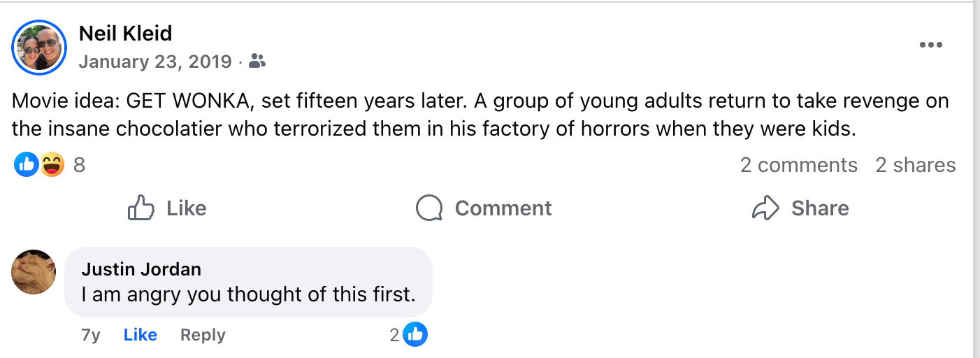Click the comment bubble text about being angry
Screen dimensions: 980x358
pos(248,294)
